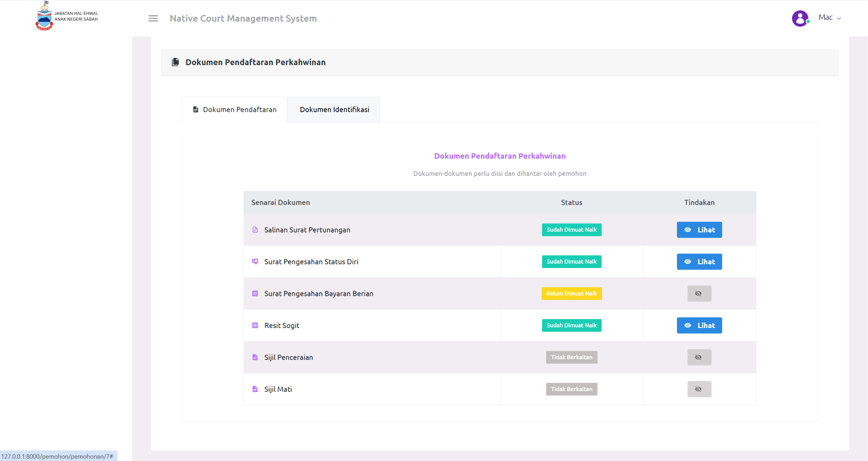Click disabled eye button for Sijil Penceraian
This screenshot has width=868, height=461.
click(x=699, y=357)
